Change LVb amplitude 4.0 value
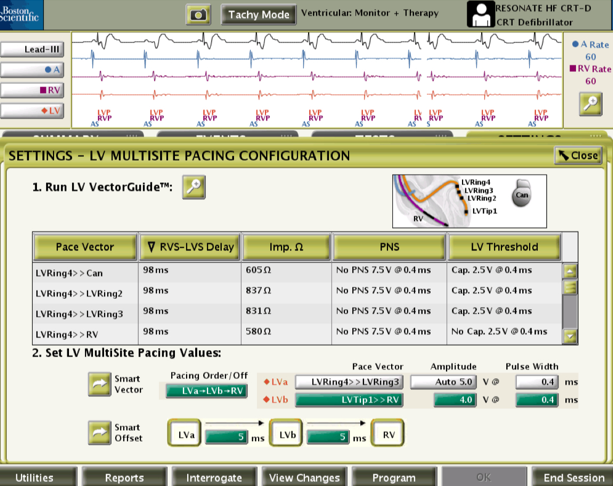 click(455, 400)
